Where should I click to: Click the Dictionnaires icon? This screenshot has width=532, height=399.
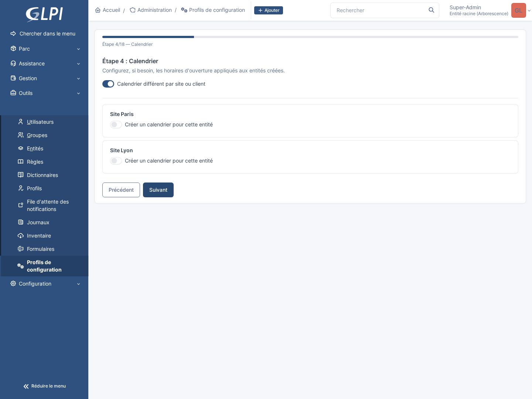pos(21,175)
